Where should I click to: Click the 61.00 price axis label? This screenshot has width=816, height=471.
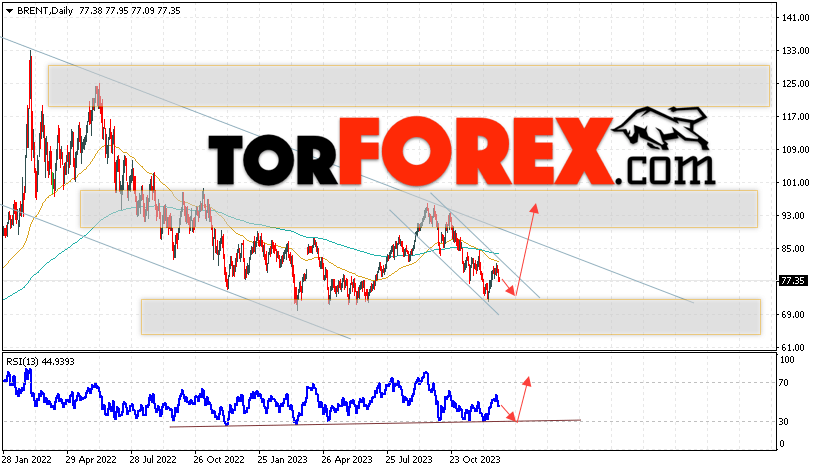pos(794,348)
